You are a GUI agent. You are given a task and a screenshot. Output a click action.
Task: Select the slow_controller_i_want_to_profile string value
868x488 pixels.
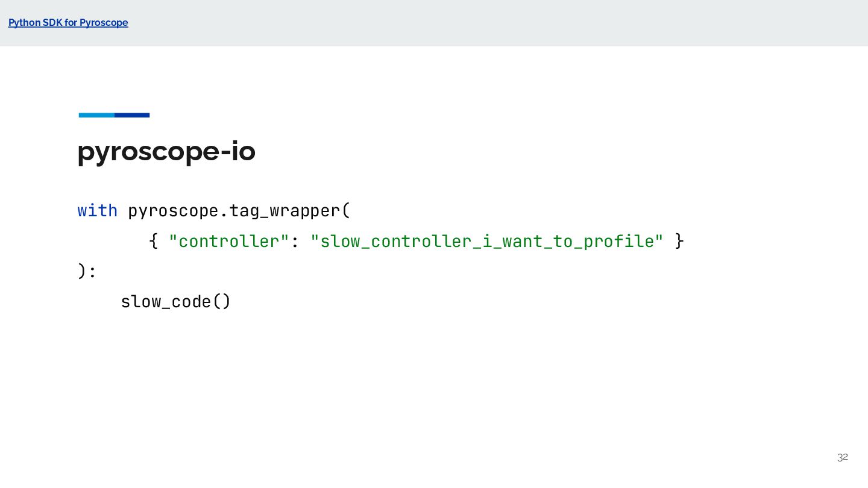(487, 241)
